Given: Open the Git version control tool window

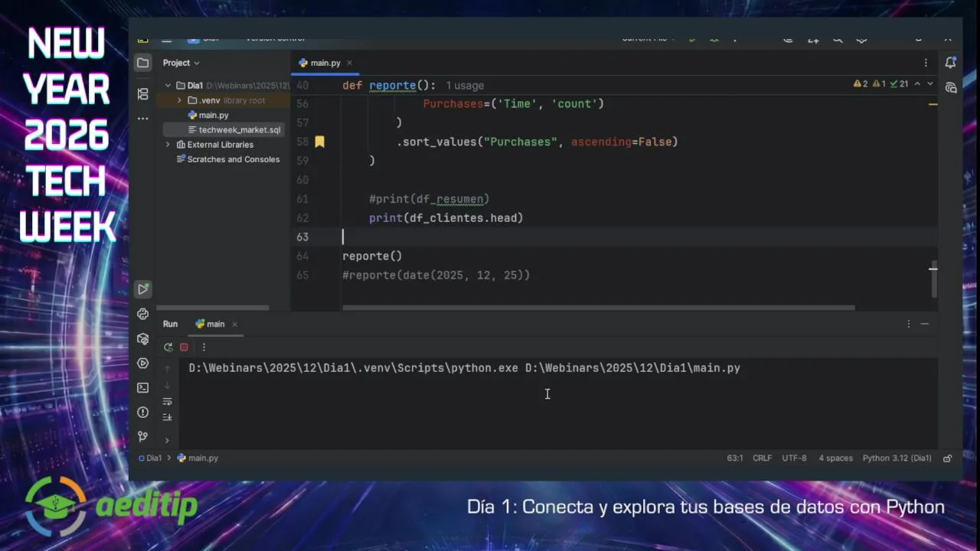Looking at the screenshot, I should pyautogui.click(x=143, y=436).
